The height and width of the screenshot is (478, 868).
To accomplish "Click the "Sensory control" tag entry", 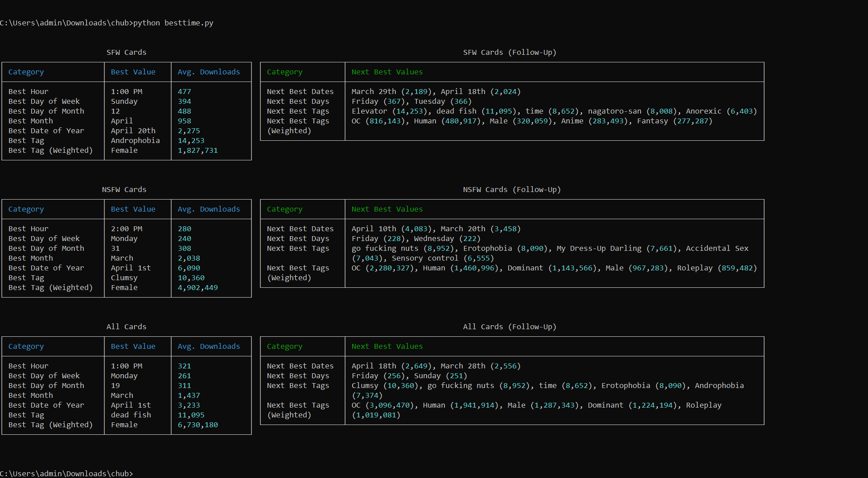I will (x=425, y=258).
